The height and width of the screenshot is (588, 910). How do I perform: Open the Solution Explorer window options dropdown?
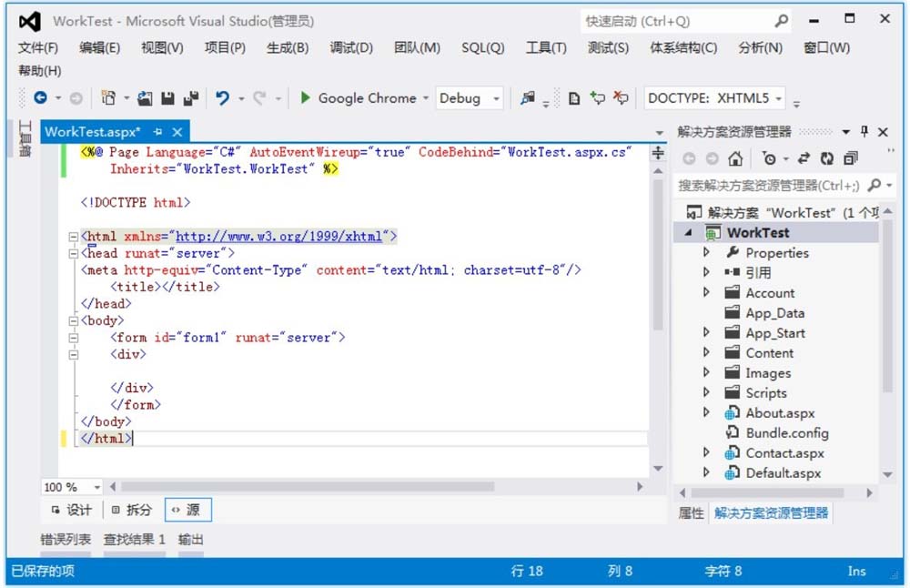[x=845, y=132]
